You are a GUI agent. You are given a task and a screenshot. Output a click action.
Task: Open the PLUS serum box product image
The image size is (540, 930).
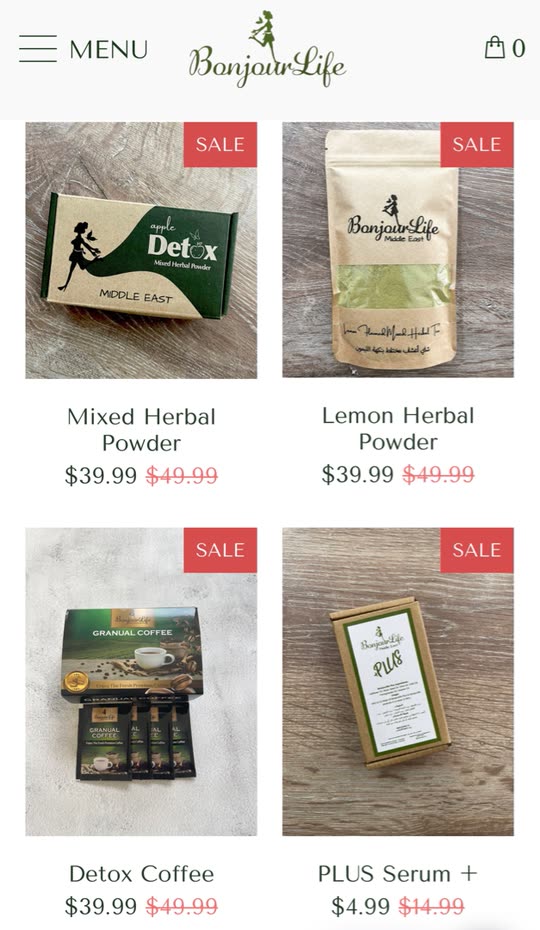point(398,681)
